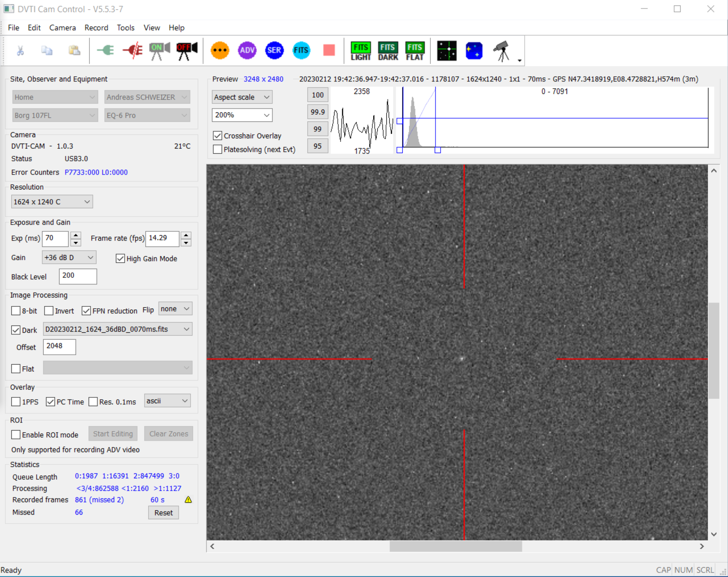Open the Camera menu
Screen dimensions: 728x577
click(62, 28)
